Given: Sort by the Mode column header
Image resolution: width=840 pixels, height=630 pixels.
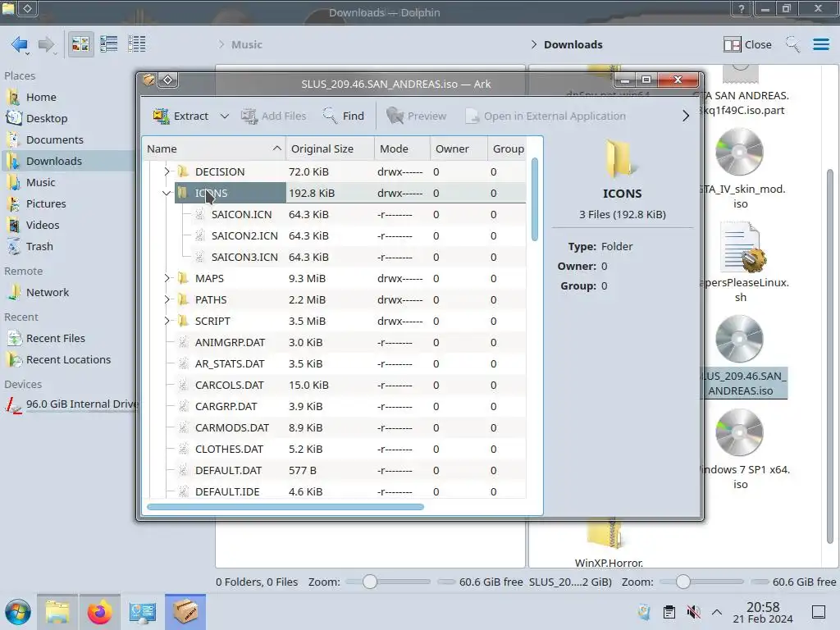Looking at the screenshot, I should click(x=402, y=149).
